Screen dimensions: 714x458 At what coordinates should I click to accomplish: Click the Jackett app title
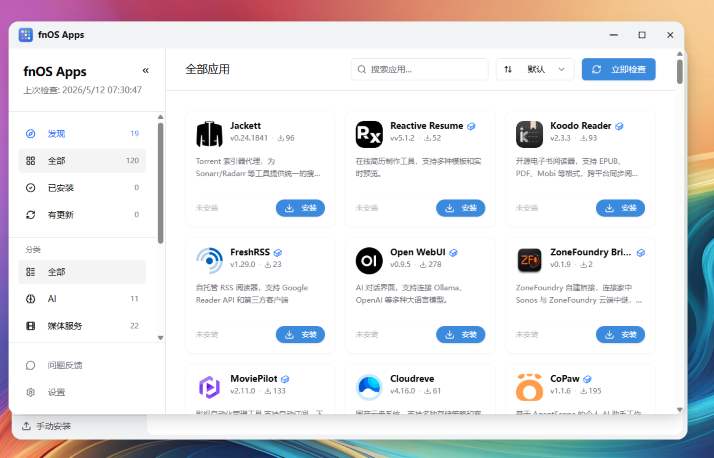(245, 126)
